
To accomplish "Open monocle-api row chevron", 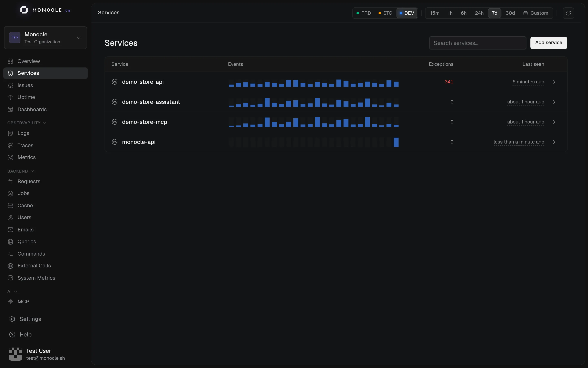I will tap(554, 142).
